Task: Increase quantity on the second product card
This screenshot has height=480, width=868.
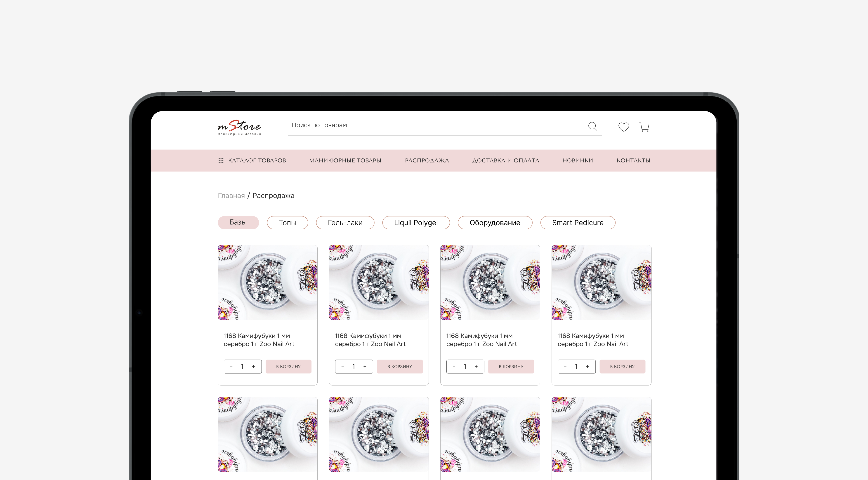Action: [365, 367]
